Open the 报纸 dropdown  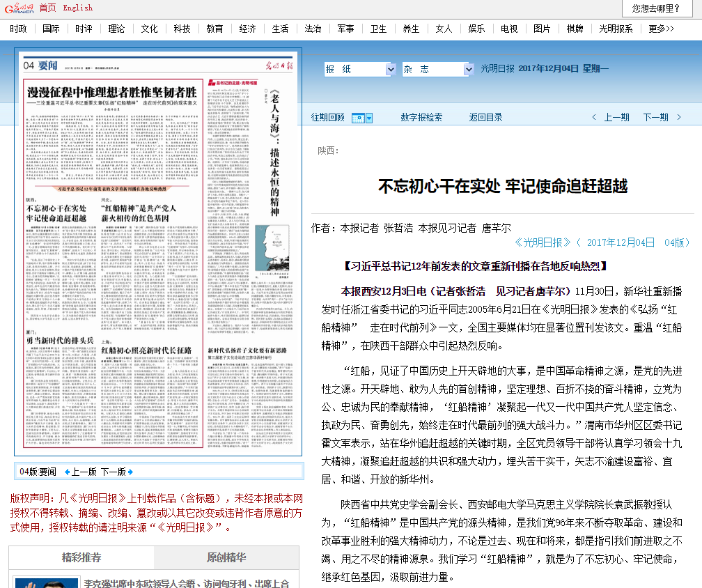coord(360,69)
